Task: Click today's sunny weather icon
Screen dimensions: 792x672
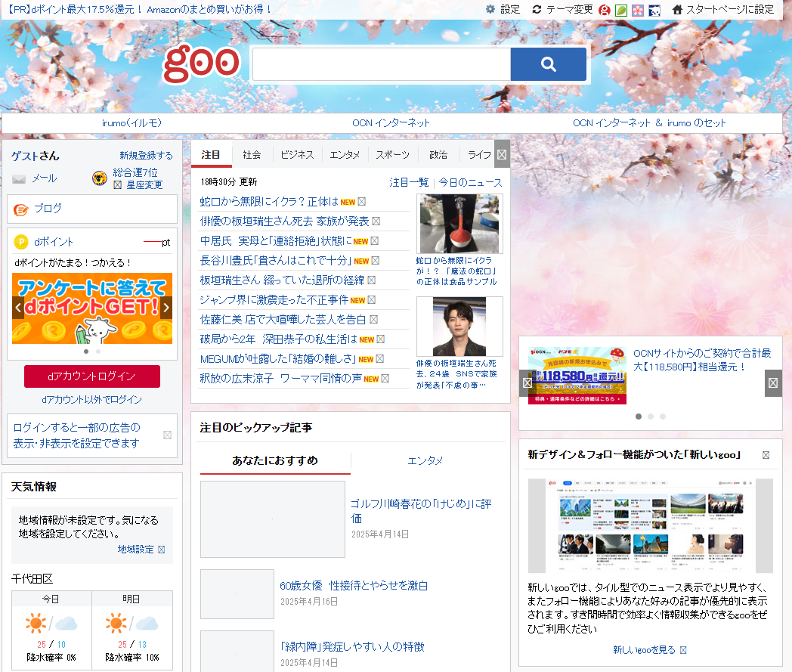Action: (36, 624)
